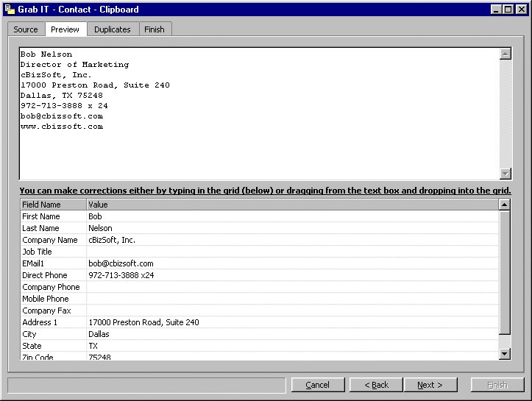Click the Cancel button

click(318, 385)
